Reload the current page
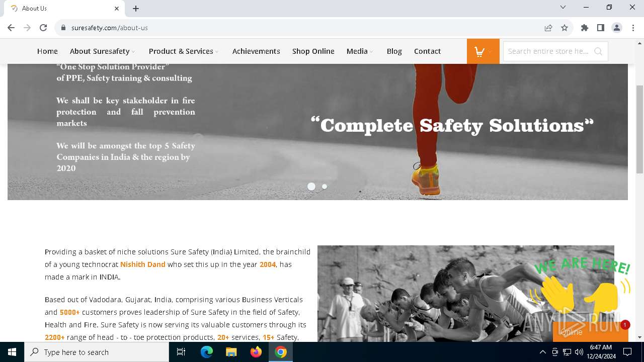 point(43,28)
